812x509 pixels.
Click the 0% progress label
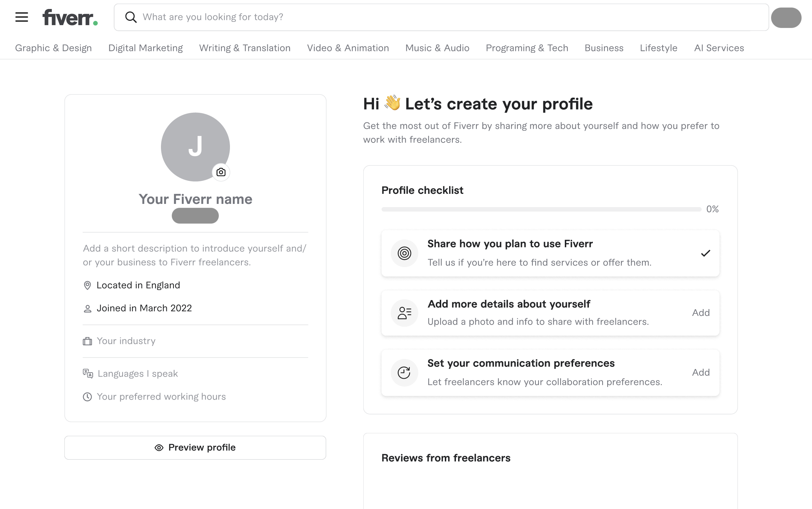pyautogui.click(x=712, y=209)
